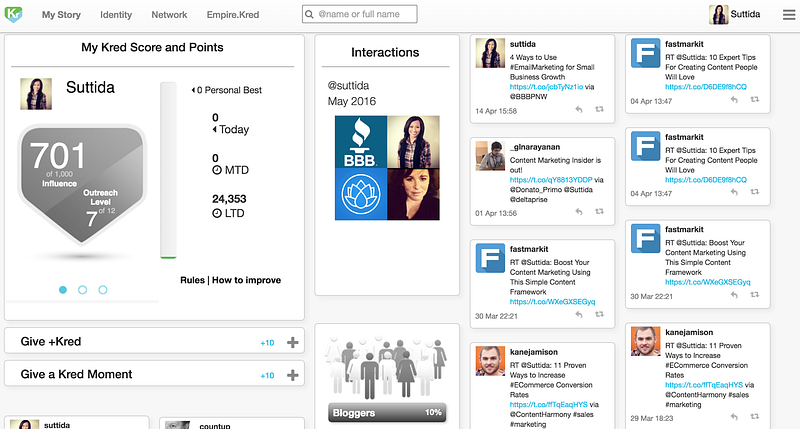Retweet suttida's 14 Apr tweet
The image size is (800, 429).
click(599, 109)
